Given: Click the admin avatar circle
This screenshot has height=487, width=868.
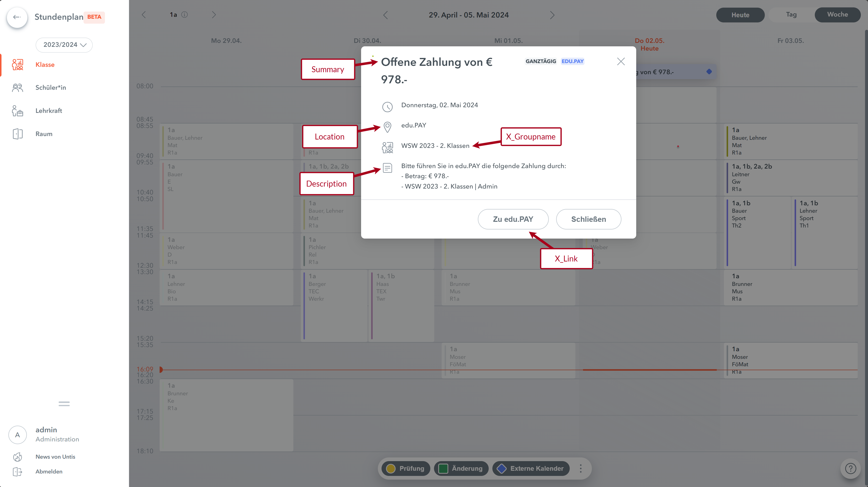Looking at the screenshot, I should point(17,435).
